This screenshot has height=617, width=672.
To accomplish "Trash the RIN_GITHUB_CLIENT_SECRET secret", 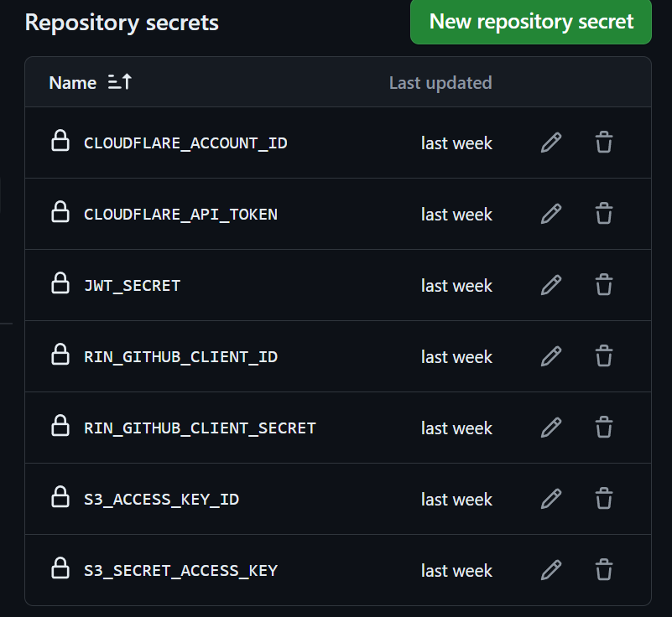I will pos(604,428).
